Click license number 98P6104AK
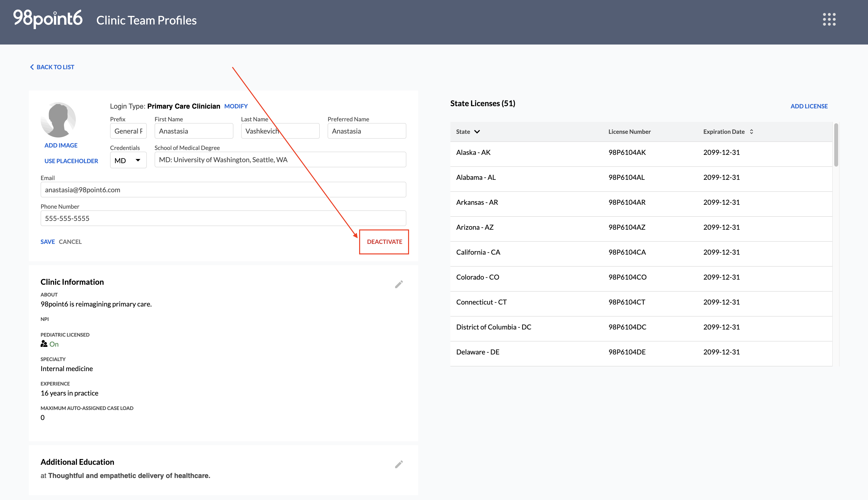This screenshot has height=500, width=868. (627, 152)
